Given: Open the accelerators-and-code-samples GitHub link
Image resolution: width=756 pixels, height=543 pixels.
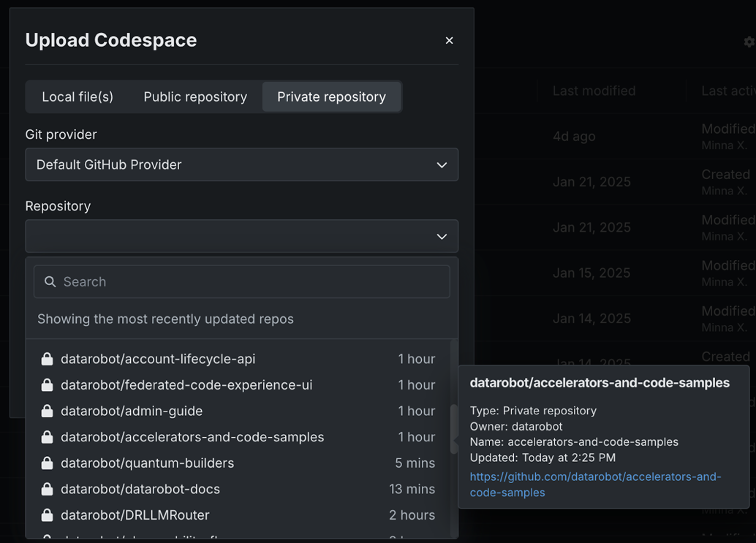Looking at the screenshot, I should 594,484.
